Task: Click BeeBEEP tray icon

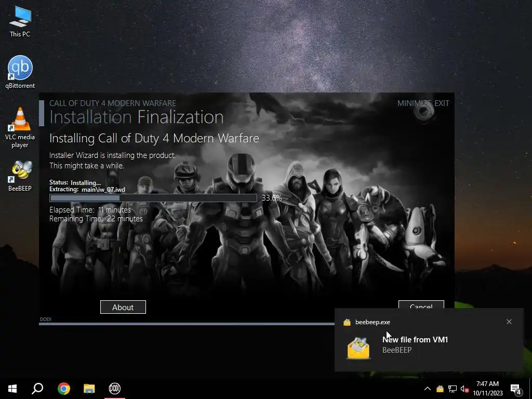Action: (x=440, y=389)
